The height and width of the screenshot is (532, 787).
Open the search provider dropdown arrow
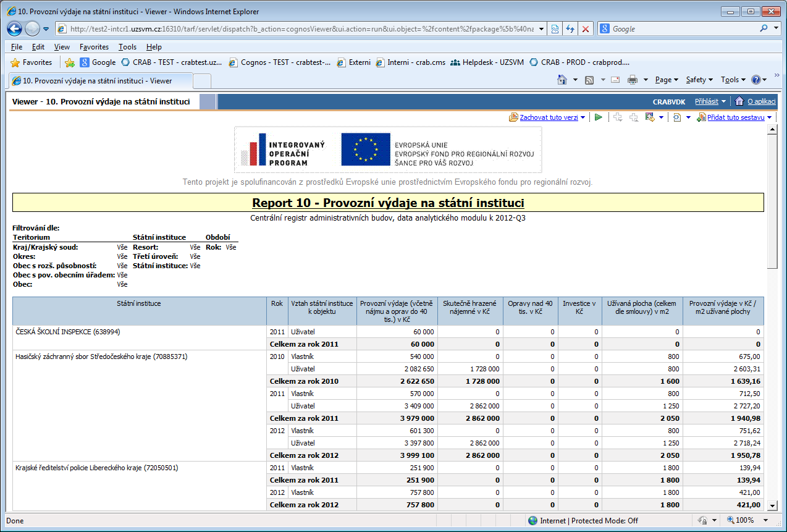pyautogui.click(x=776, y=28)
